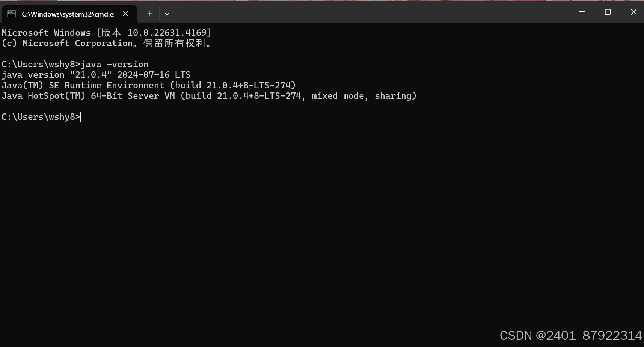The width and height of the screenshot is (644, 347).
Task: Close the terminal window
Action: coord(634,12)
